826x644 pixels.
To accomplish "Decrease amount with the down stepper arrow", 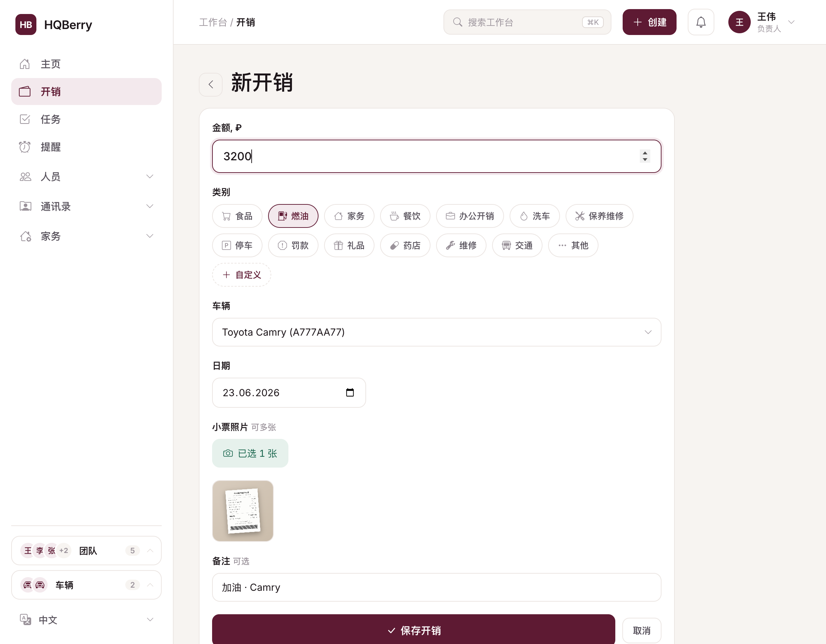I will click(645, 160).
